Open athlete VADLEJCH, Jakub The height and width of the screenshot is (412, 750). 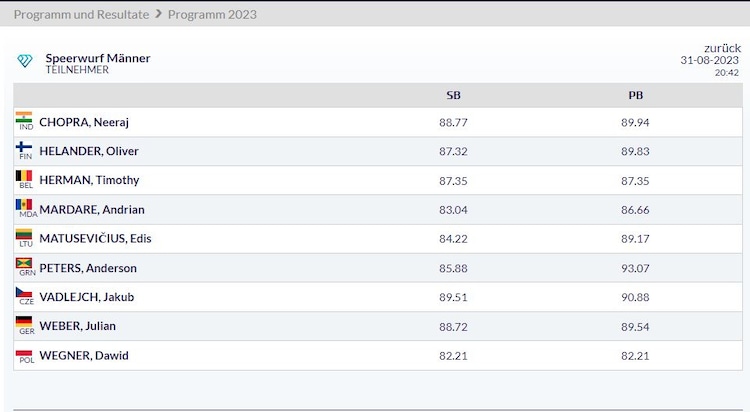click(x=87, y=297)
